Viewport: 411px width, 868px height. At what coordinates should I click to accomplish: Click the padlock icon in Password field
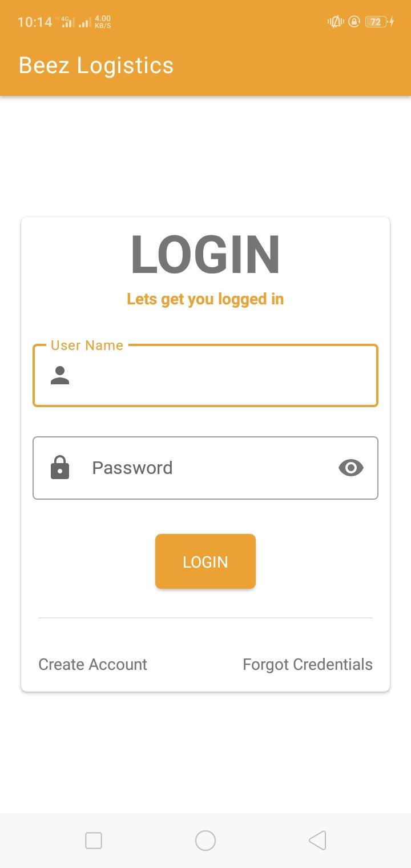pyautogui.click(x=60, y=468)
